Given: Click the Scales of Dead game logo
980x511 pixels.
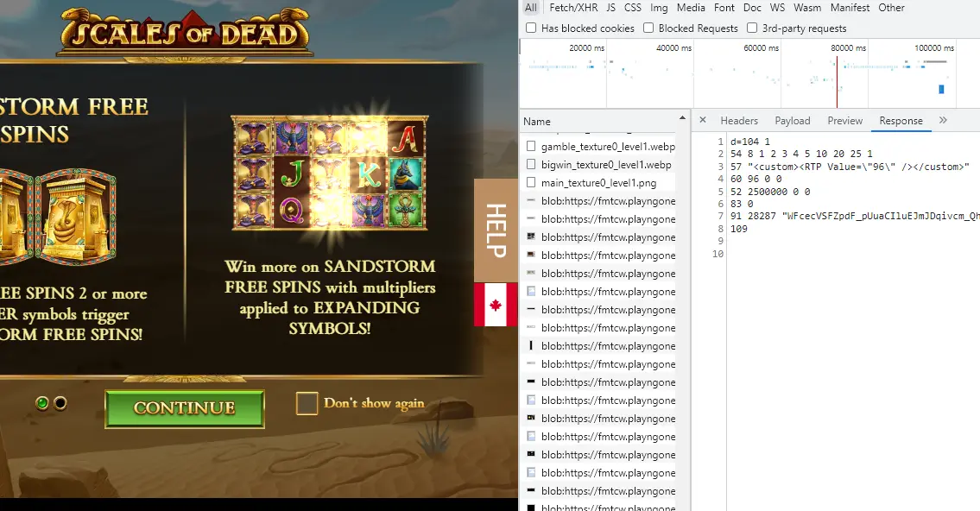Looking at the screenshot, I should [185, 32].
